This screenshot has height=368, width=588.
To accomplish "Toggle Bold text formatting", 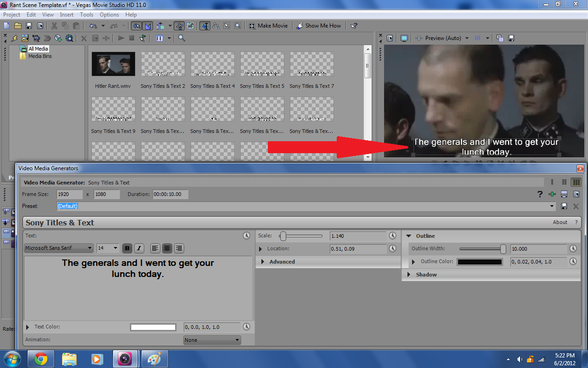I will [x=127, y=248].
